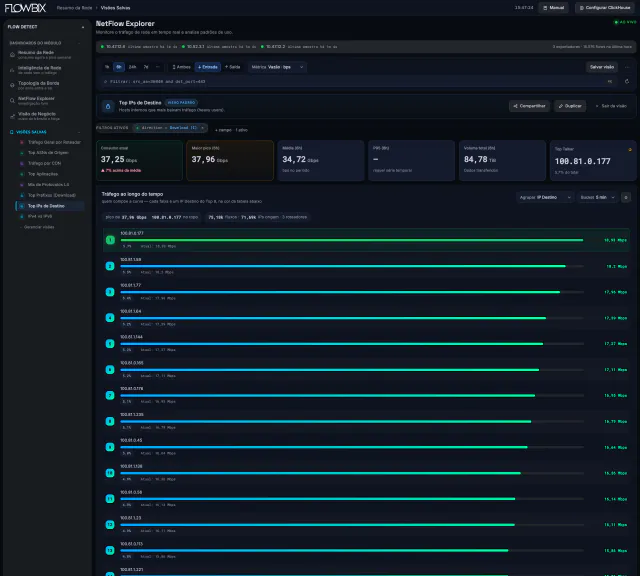Open the Bucket 5 min dropdown
This screenshot has width=640, height=576.
pos(598,198)
